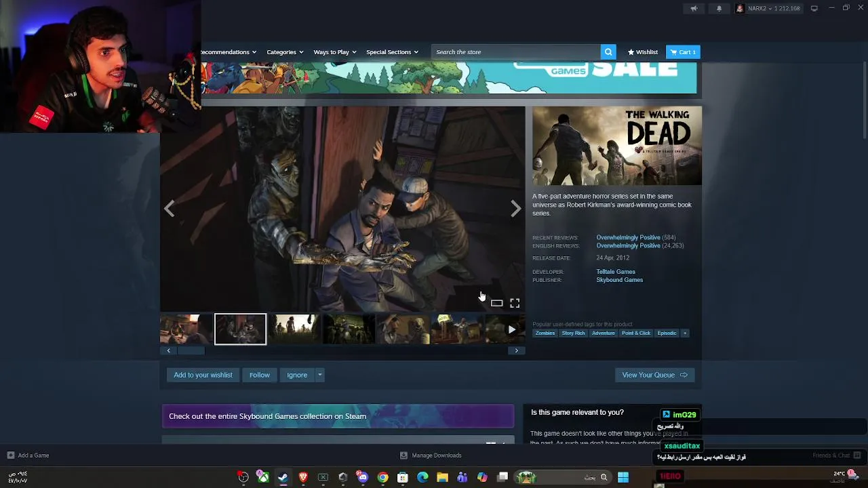This screenshot has height=488, width=868.
Task: Click the Ignore button
Action: [x=297, y=375]
